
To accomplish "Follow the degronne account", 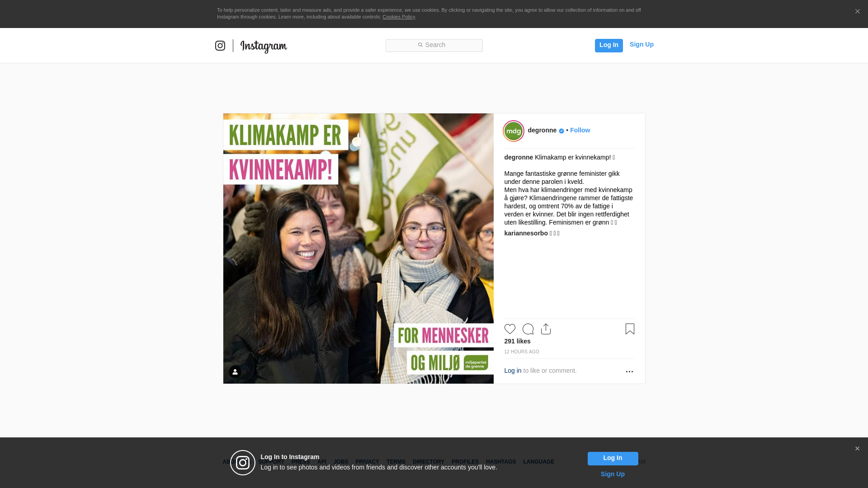I will (580, 130).
